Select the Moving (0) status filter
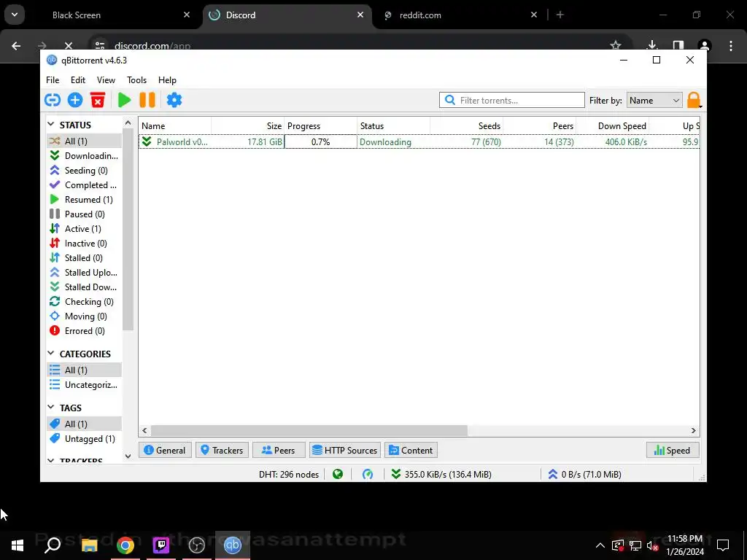Viewport: 747px width, 560px height. click(x=85, y=316)
